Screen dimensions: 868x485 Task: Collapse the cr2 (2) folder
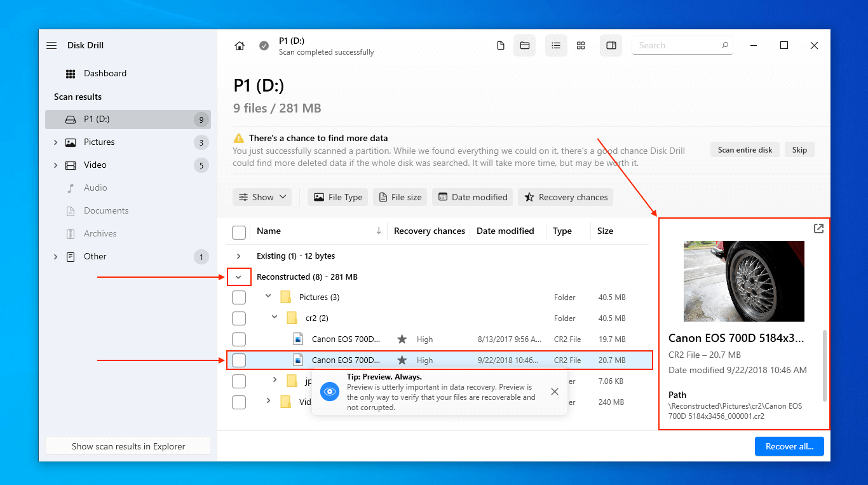(275, 317)
